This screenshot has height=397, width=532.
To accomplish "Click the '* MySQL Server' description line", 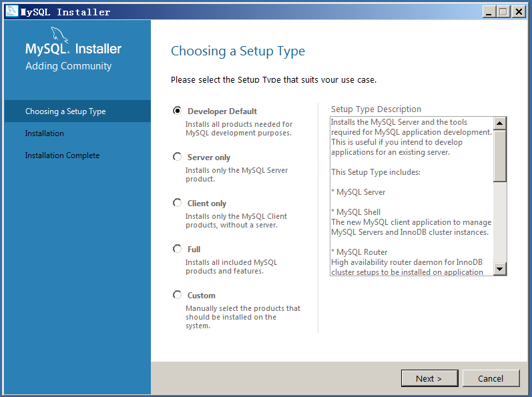I will [358, 192].
